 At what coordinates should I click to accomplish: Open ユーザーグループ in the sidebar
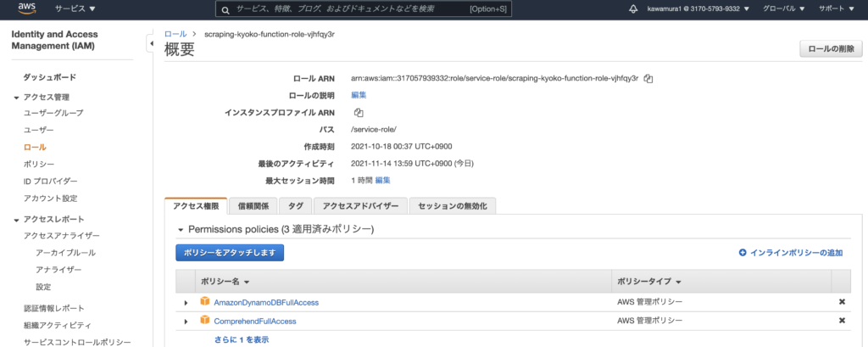pyautogui.click(x=53, y=113)
